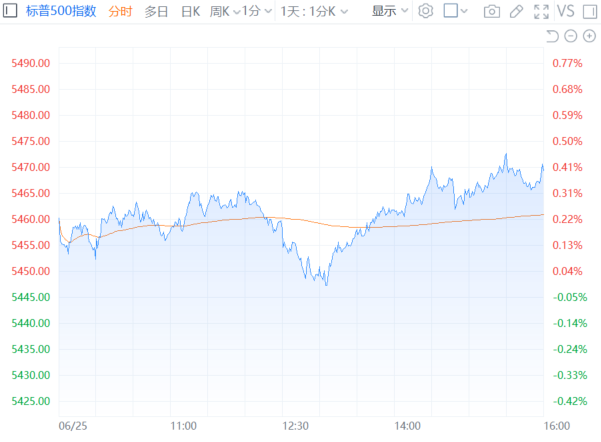Select the 日K daily candlestick view
The image size is (601, 442).
pos(190,11)
